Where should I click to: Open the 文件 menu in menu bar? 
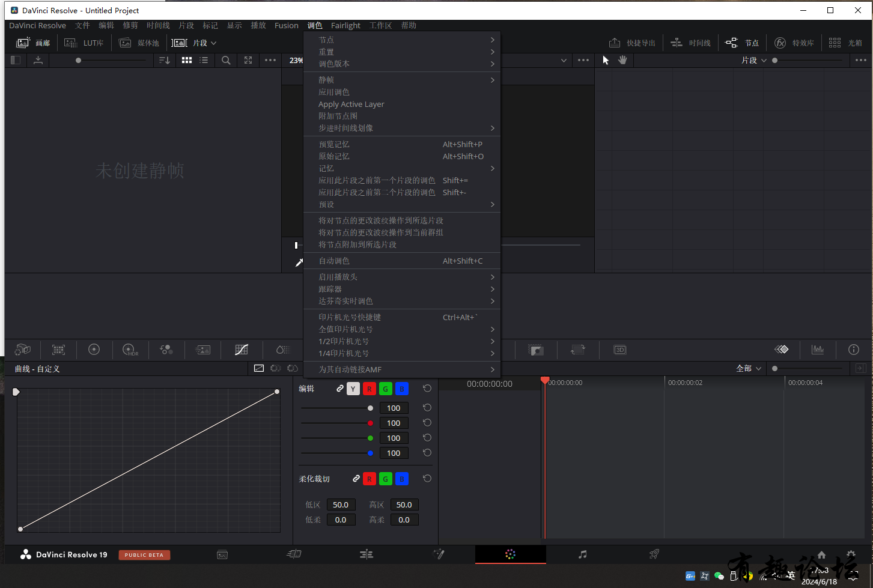(82, 25)
